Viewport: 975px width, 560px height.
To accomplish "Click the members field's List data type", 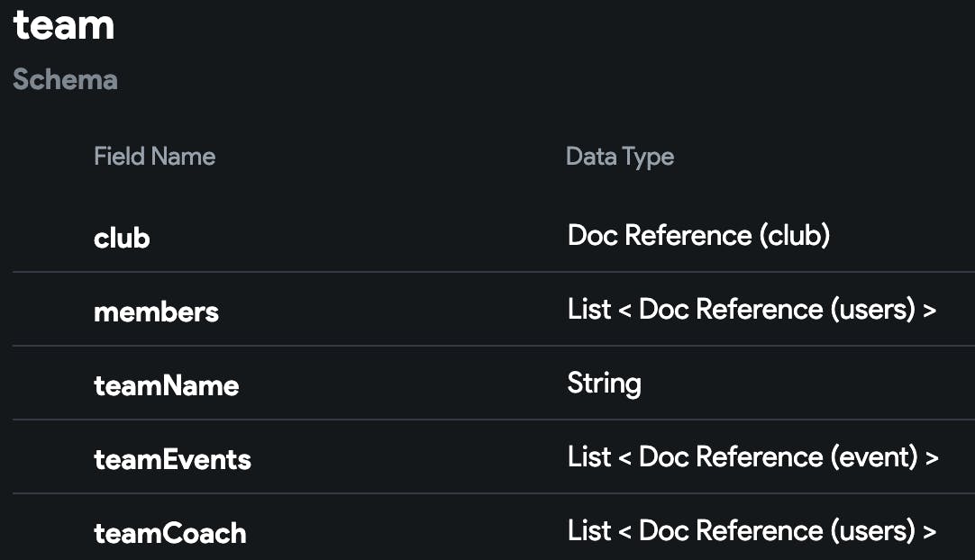I will [752, 310].
